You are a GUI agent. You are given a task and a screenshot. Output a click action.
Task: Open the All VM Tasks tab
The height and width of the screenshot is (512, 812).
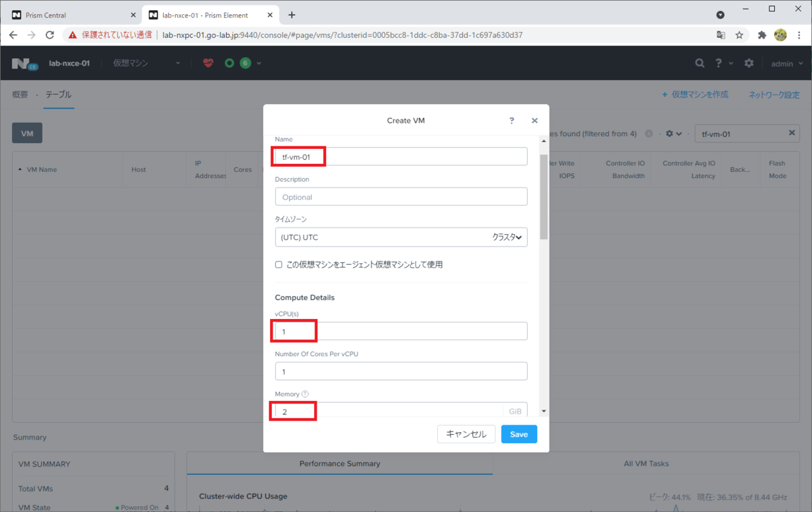[x=648, y=464]
